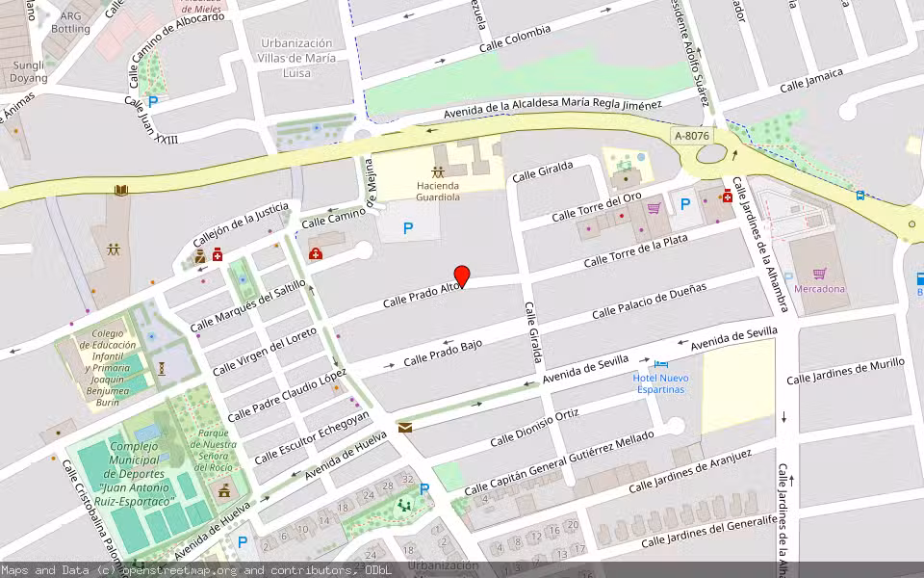
Task: Click the red pharmacy cross icon near Calle Marqués del Saltillo
Action: coord(217,254)
